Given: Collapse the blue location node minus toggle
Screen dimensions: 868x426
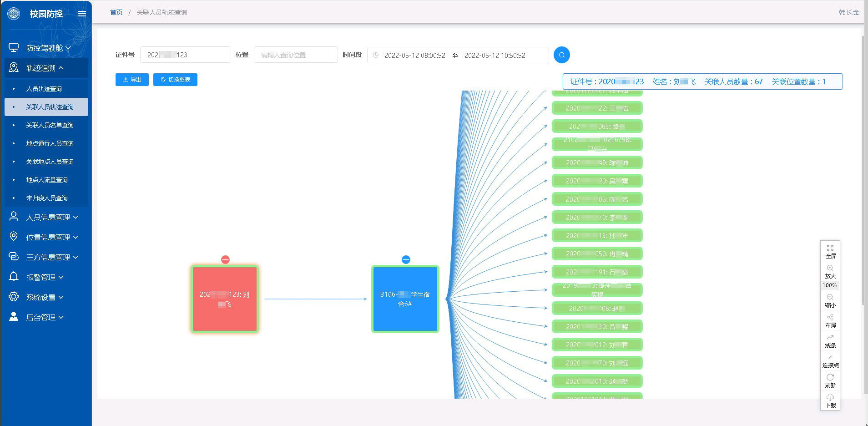Looking at the screenshot, I should (406, 259).
